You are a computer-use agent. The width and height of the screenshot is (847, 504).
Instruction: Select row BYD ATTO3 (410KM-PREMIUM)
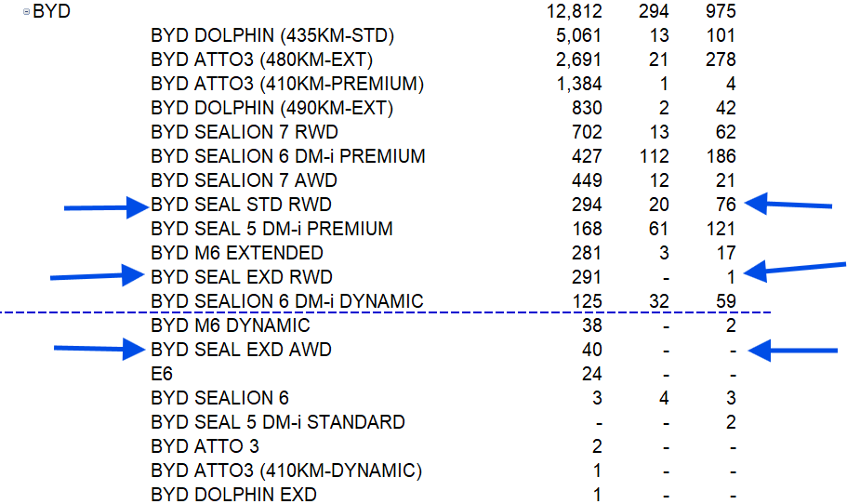click(287, 85)
